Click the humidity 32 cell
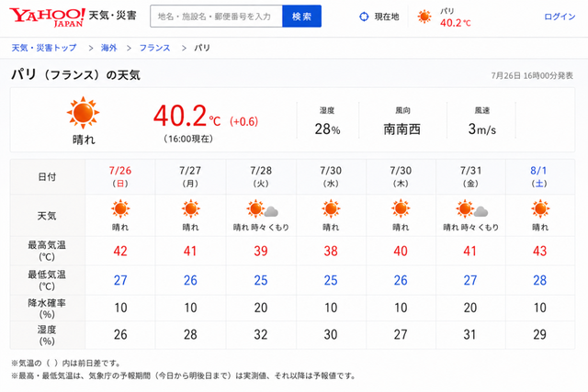This screenshot has width=588, height=392. (x=261, y=335)
